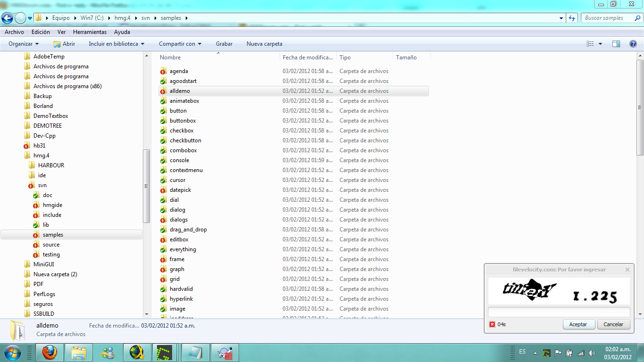Open the Herramientas menu
Image resolution: width=644 pixels, height=362 pixels.
tap(90, 32)
